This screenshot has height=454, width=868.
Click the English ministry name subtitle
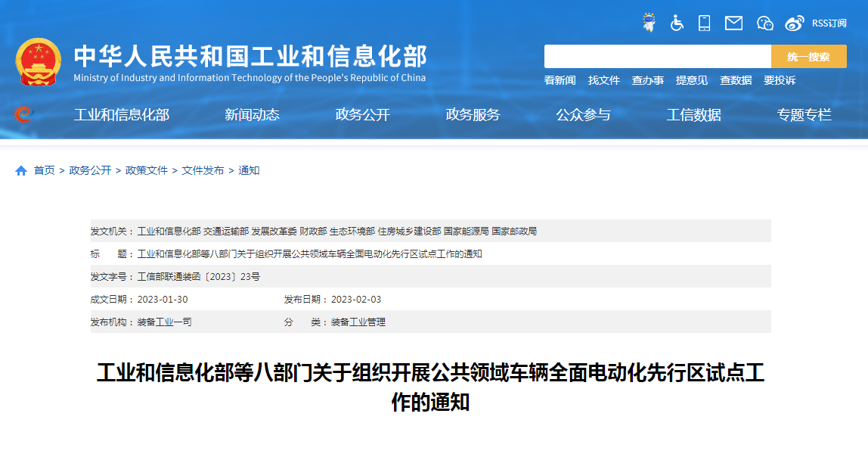(250, 78)
